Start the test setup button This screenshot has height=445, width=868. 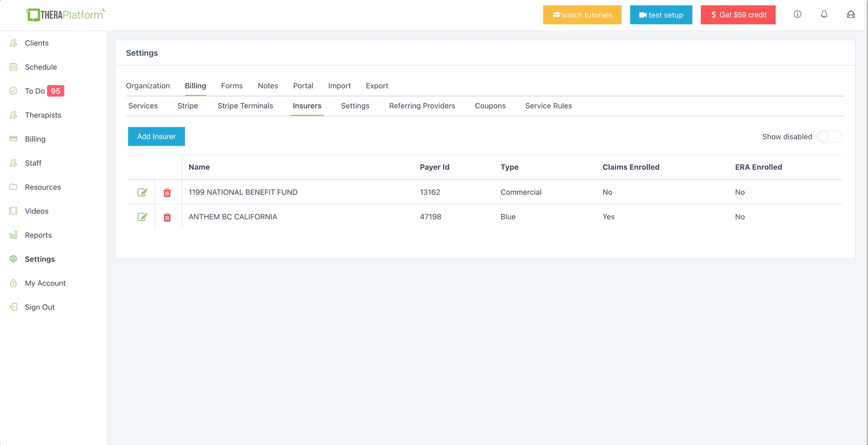(x=661, y=15)
